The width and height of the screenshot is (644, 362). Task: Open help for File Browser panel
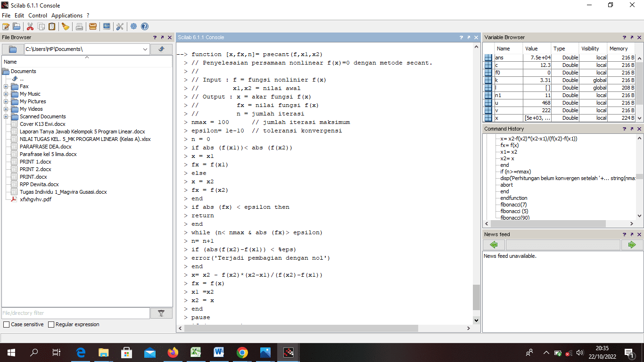(x=155, y=37)
